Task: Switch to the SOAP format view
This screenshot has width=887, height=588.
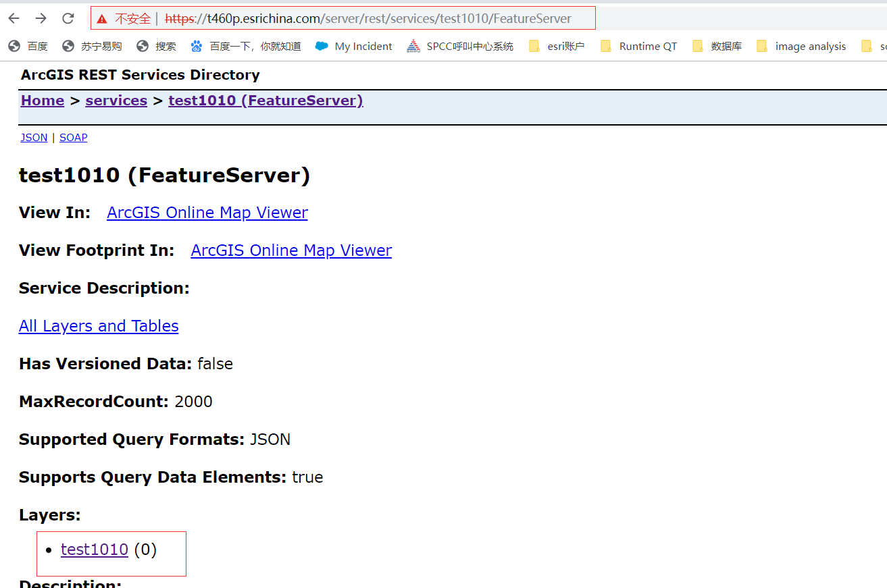Action: pos(73,137)
